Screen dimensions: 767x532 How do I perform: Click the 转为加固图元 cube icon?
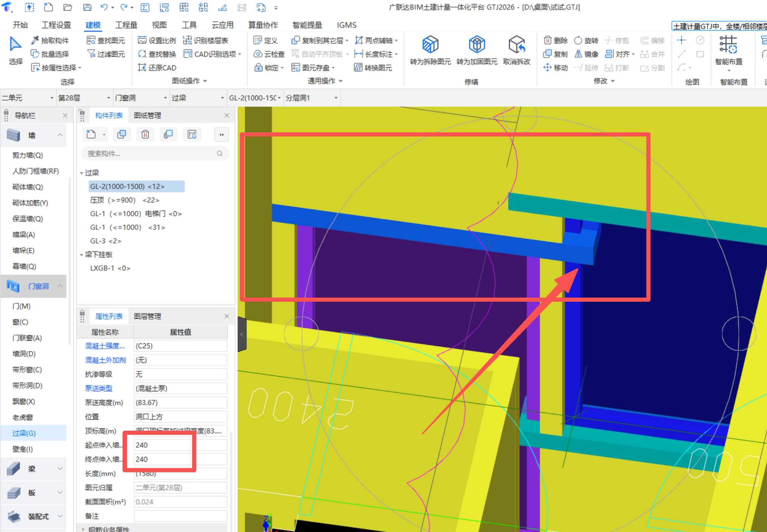click(477, 45)
